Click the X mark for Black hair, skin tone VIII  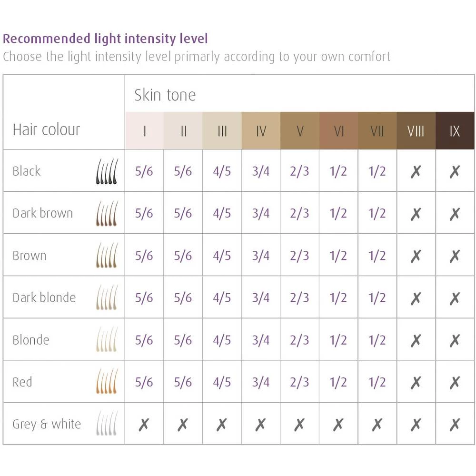(416, 171)
